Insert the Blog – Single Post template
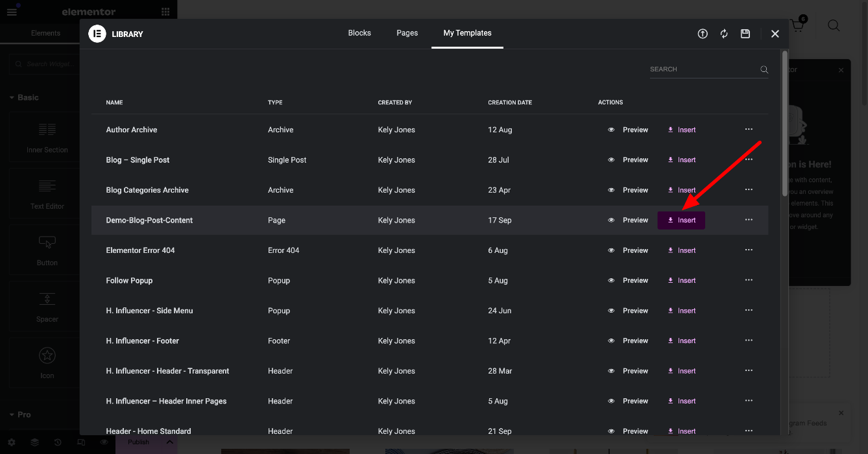 coord(681,160)
